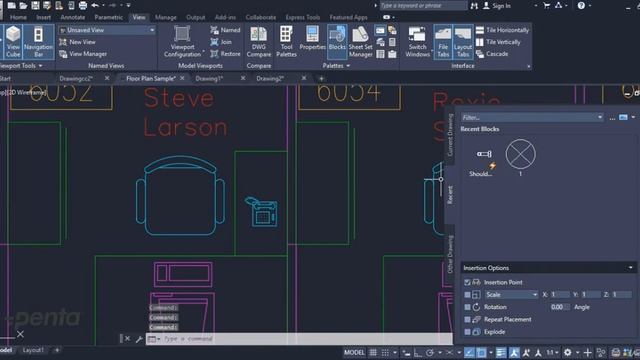Click the Help question mark icon
Viewport: 640px width, 360px height.
click(581, 6)
